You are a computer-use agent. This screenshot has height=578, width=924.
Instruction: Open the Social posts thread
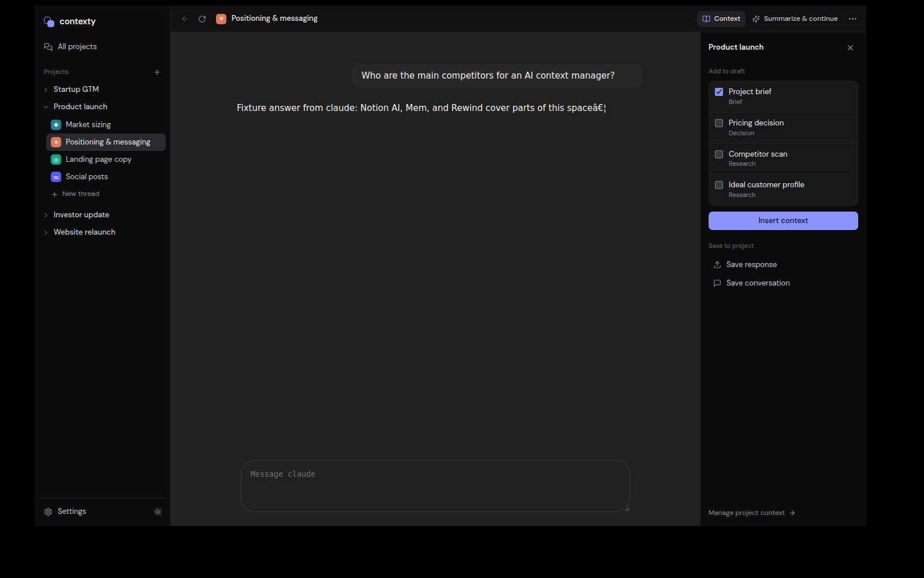tap(106, 177)
